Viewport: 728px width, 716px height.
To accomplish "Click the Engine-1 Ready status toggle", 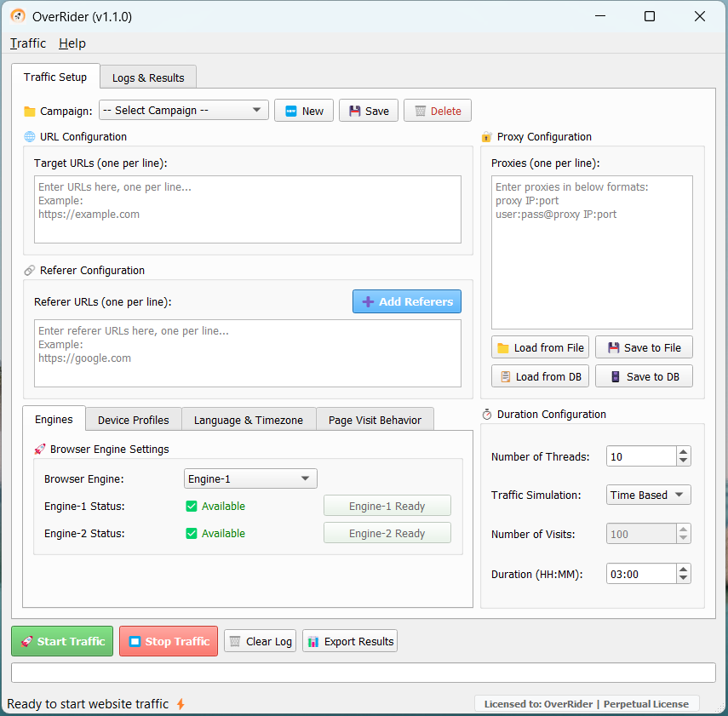I will tap(387, 506).
